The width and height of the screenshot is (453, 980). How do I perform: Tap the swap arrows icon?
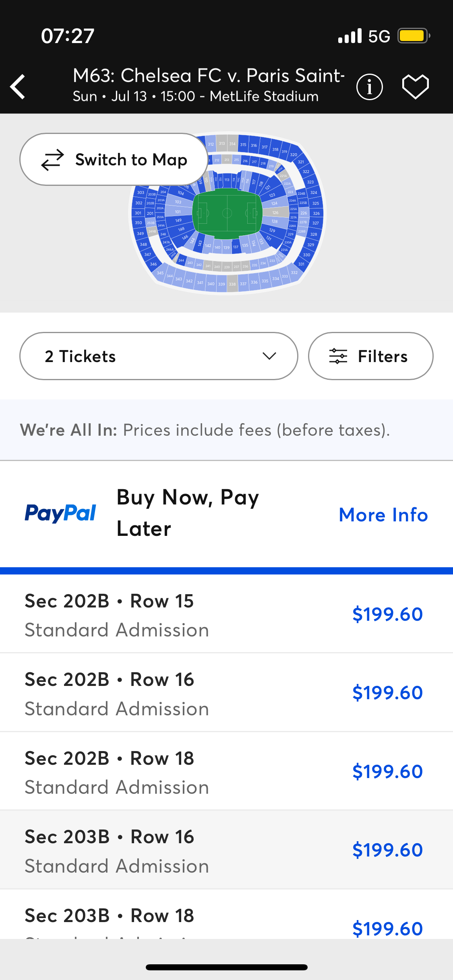coord(52,160)
